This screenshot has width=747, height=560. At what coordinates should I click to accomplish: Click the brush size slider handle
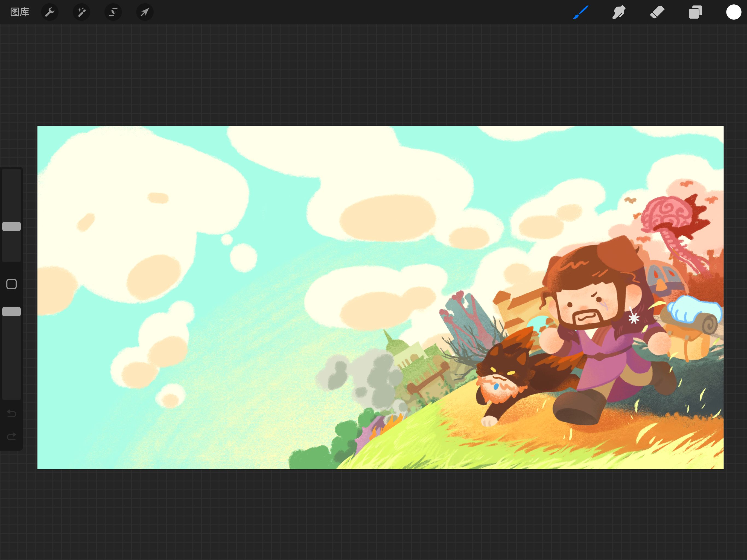pos(11,226)
